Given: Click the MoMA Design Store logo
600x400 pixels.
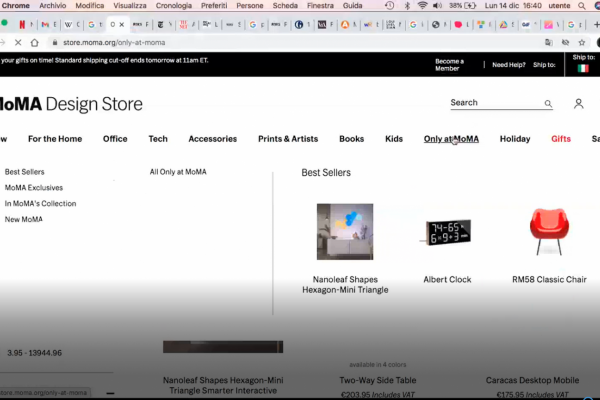Looking at the screenshot, I should (x=71, y=104).
